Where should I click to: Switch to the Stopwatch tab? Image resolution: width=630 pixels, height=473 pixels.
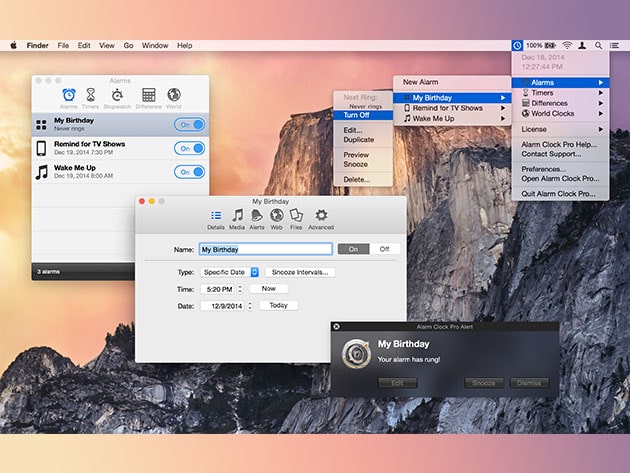(117, 98)
